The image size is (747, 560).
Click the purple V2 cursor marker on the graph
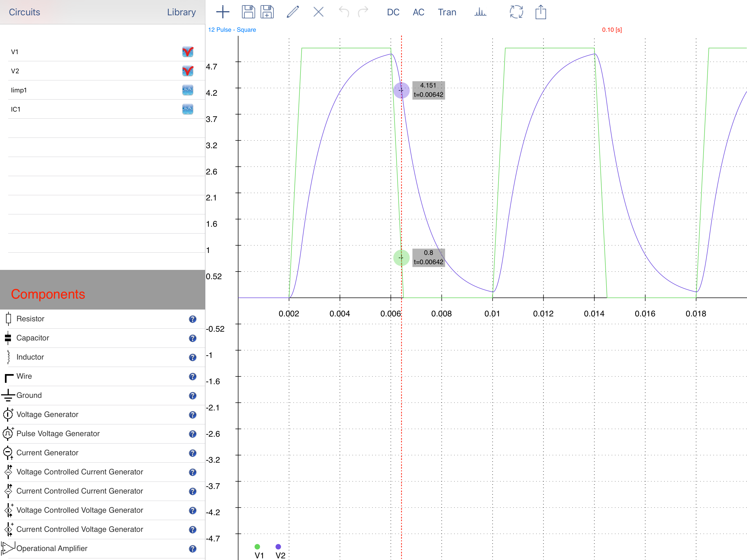click(x=401, y=90)
